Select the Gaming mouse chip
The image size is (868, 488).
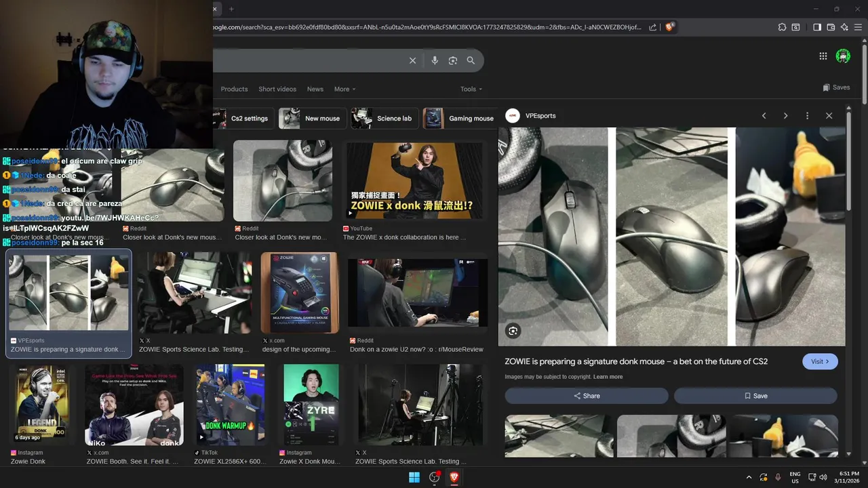tap(461, 118)
